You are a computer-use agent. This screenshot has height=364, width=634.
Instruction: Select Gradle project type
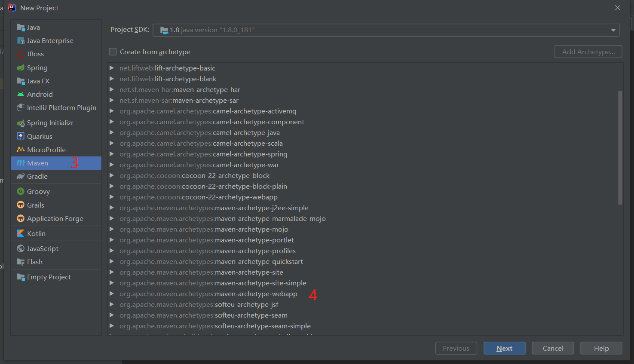56,176
